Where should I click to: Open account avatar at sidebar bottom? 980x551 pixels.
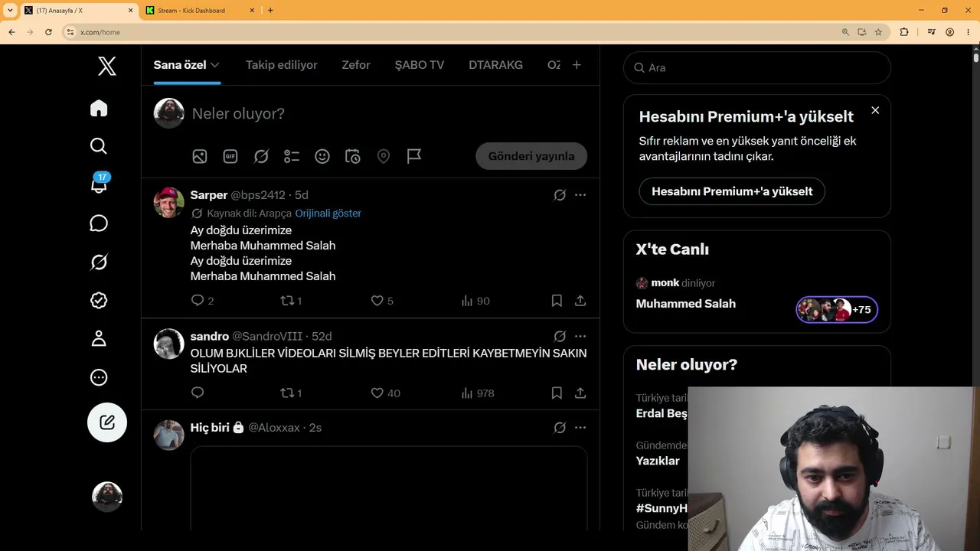[x=107, y=497]
